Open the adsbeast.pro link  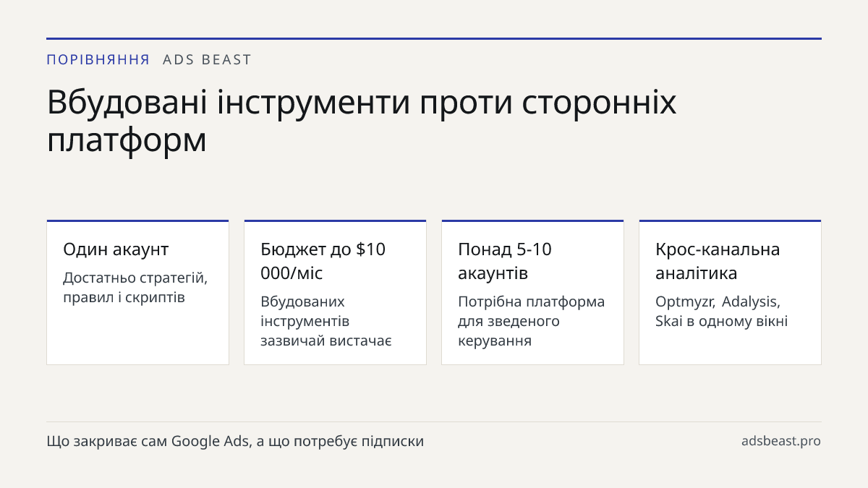click(781, 441)
